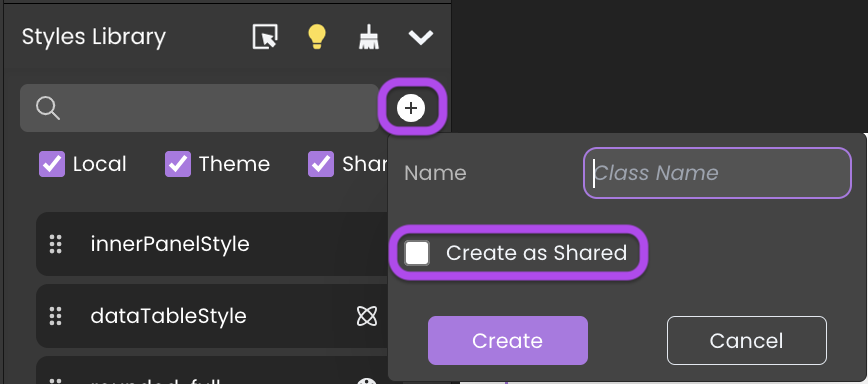Screen dimensions: 868x384
Task: Activate the element picker icon in Styles Library
Action: pyautogui.click(x=265, y=37)
